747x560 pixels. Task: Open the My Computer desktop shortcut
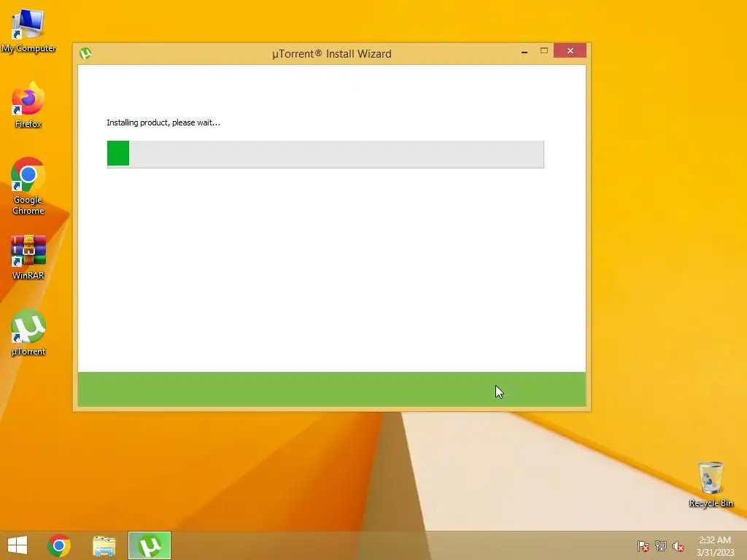tap(28, 31)
